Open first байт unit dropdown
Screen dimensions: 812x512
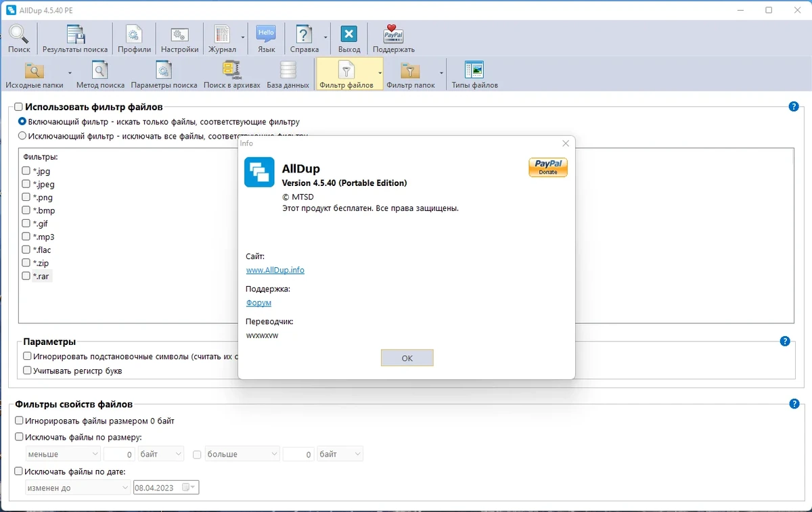click(x=160, y=454)
